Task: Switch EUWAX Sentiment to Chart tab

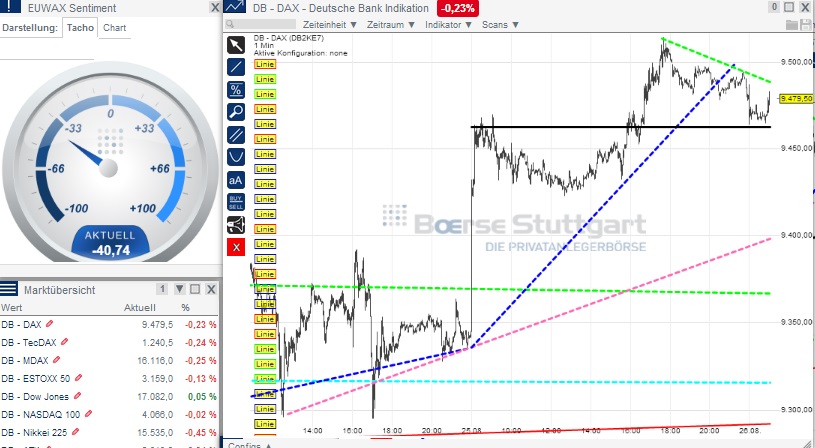Action: [x=114, y=28]
